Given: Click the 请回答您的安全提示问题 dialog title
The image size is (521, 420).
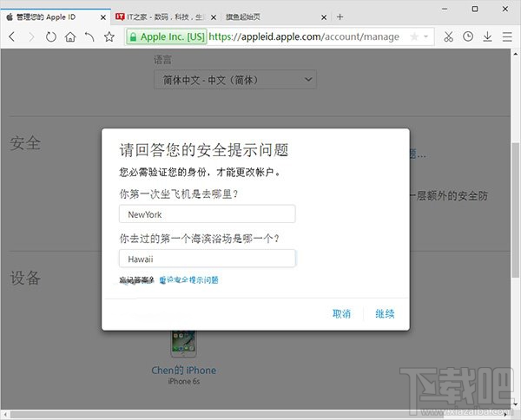Looking at the screenshot, I should point(204,150).
